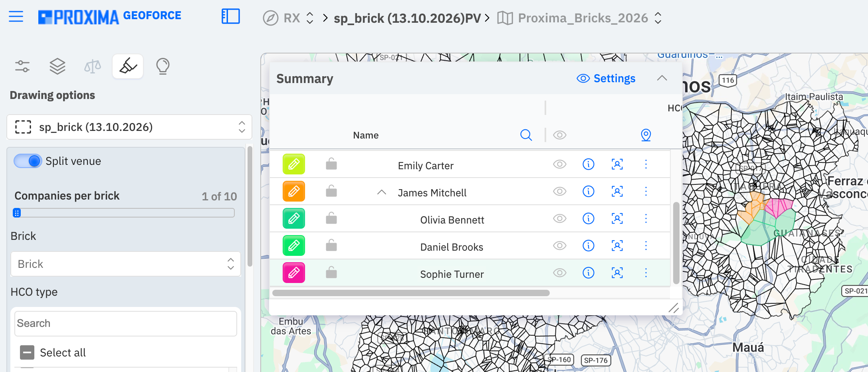
Task: Collapse the James Mitchell row group
Action: coord(382,192)
